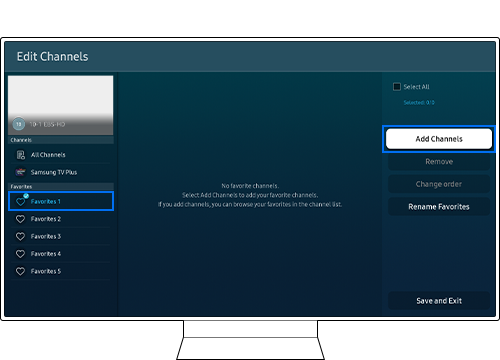
Task: Select the Favorites 1 list
Action: coord(61,201)
